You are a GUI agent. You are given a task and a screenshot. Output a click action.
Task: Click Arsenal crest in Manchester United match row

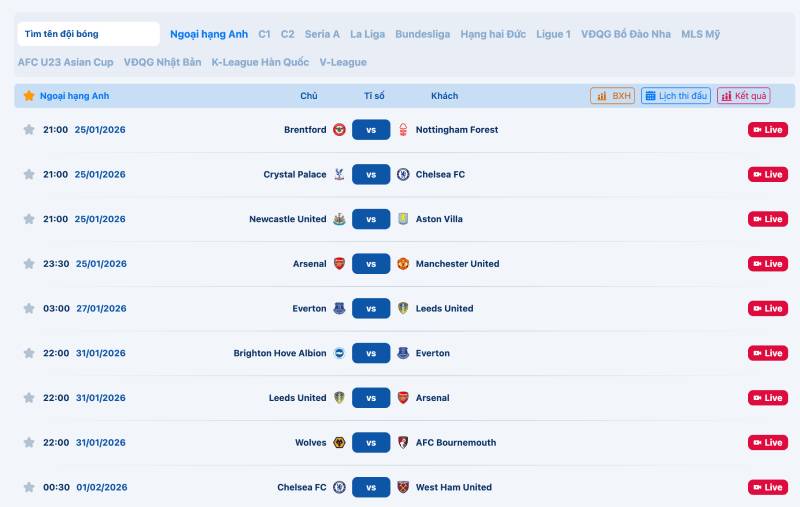(339, 264)
